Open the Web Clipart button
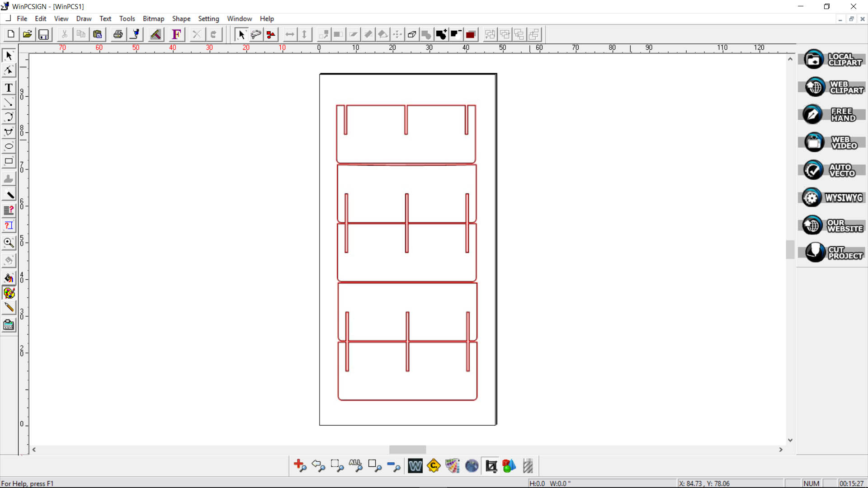 [x=833, y=87]
